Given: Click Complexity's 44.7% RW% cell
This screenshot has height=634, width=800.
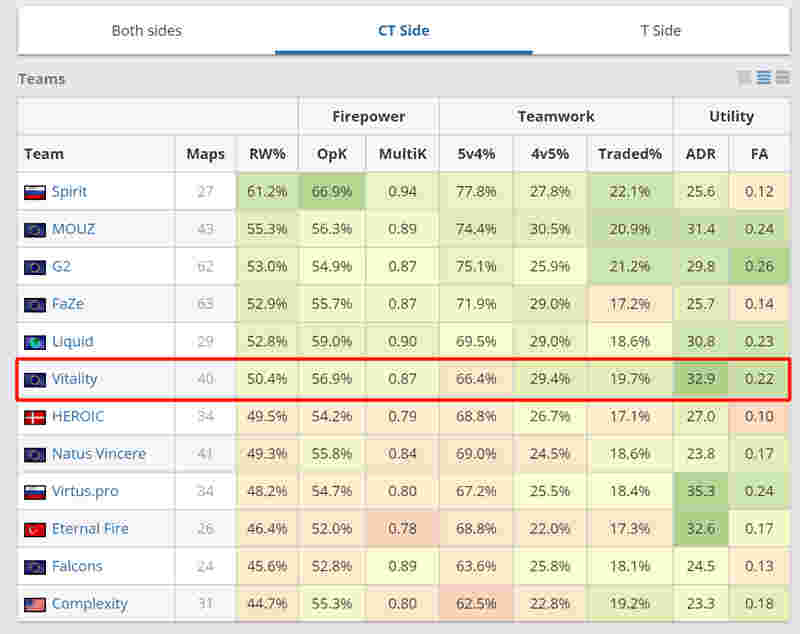Looking at the screenshot, I should coord(267,604).
